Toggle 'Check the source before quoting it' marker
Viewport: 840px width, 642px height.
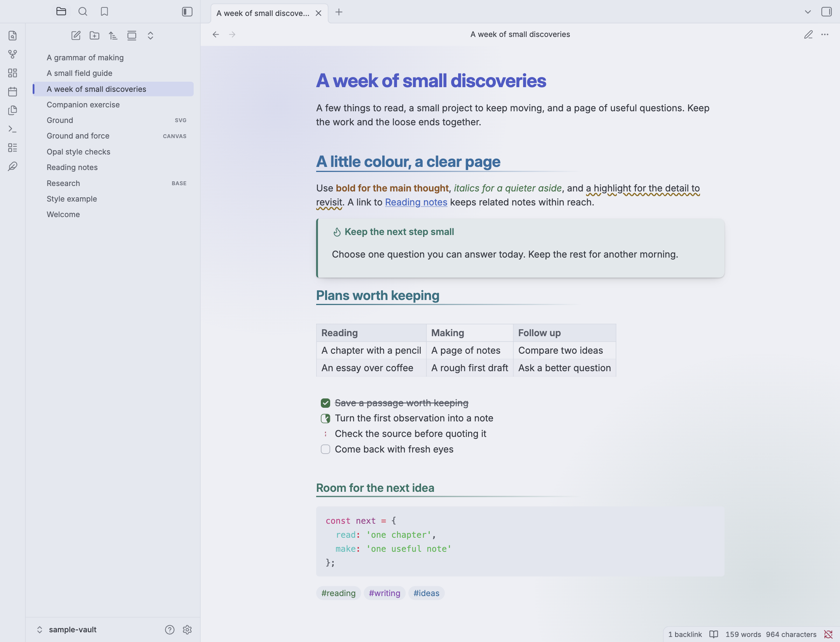pos(325,434)
